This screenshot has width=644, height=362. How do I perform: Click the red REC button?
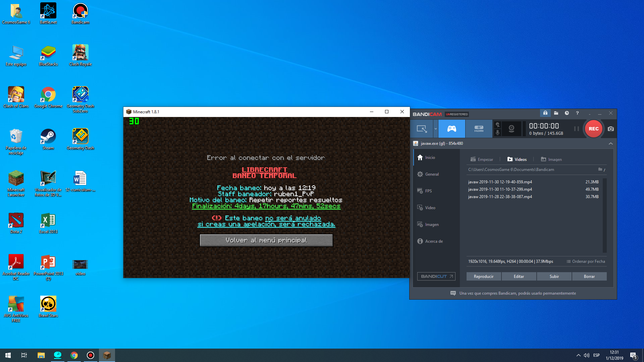(593, 129)
